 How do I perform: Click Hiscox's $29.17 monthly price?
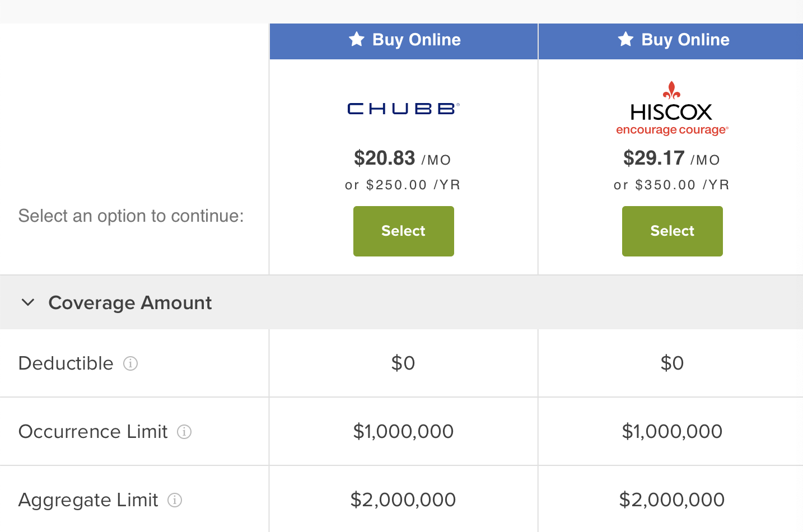pyautogui.click(x=654, y=158)
